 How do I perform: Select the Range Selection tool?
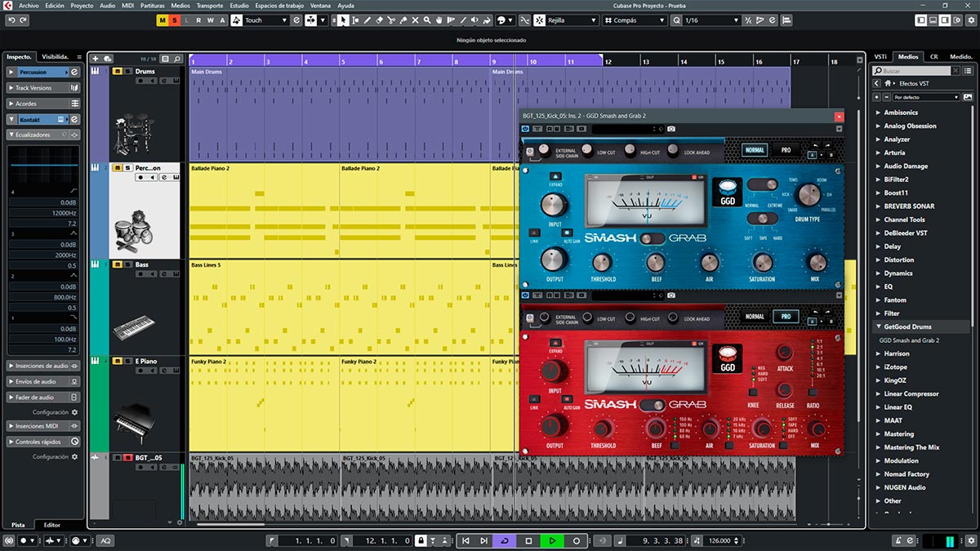(356, 20)
